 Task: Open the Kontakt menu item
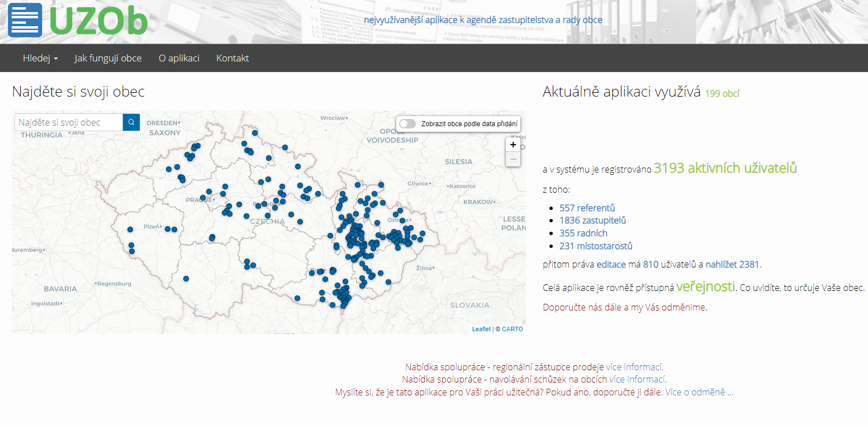233,58
